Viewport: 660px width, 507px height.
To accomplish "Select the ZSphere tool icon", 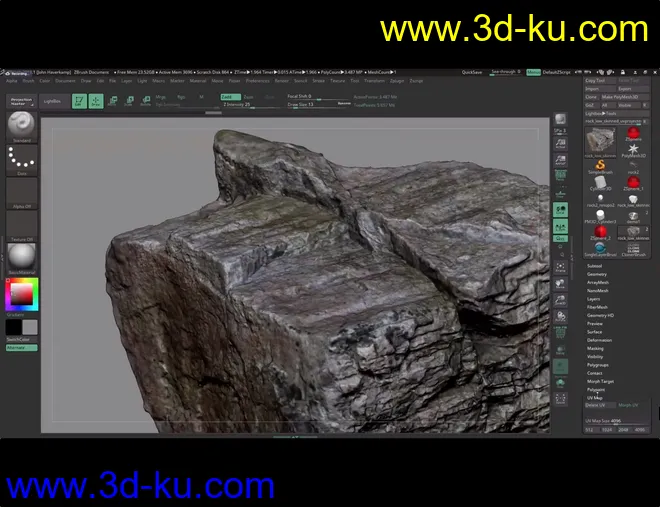I will [633, 134].
